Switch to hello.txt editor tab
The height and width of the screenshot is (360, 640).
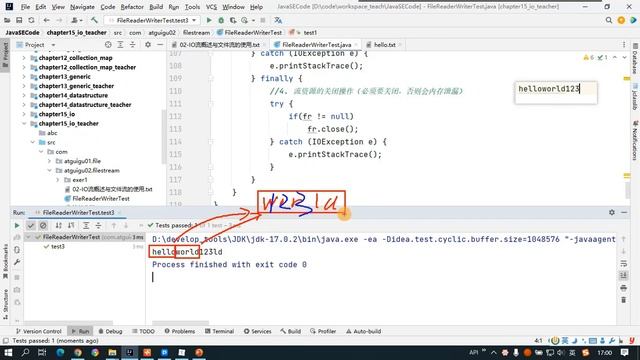tap(384, 44)
